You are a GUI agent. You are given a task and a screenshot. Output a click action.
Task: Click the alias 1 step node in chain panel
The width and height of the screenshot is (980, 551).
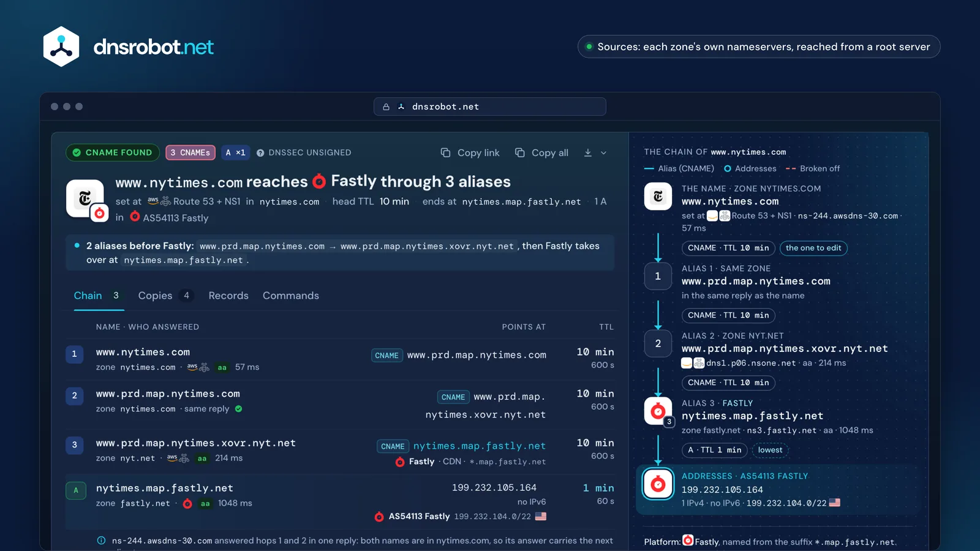click(x=658, y=276)
